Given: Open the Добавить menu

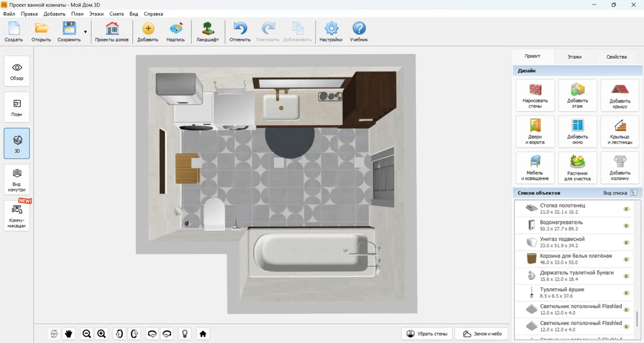Looking at the screenshot, I should (x=55, y=14).
